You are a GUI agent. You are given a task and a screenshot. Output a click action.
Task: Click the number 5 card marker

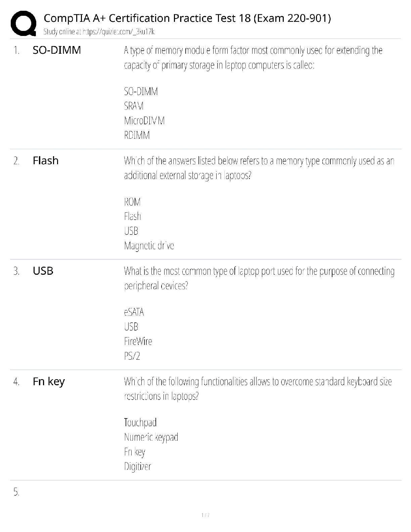(16, 492)
